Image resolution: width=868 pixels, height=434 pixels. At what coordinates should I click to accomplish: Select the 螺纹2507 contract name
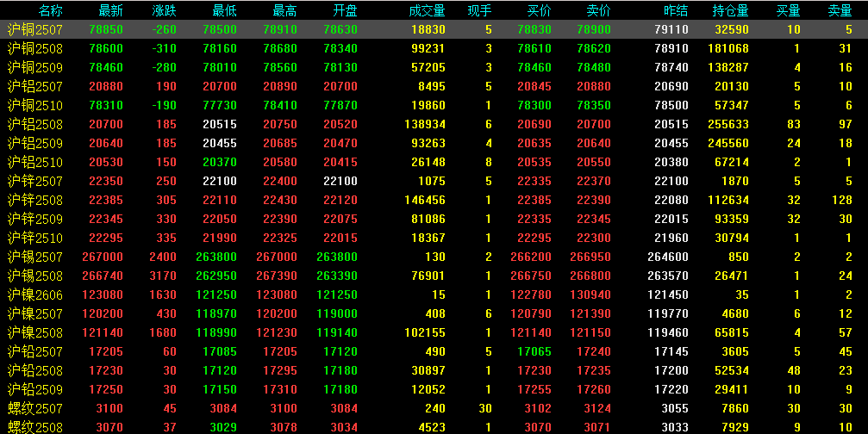[x=35, y=408]
